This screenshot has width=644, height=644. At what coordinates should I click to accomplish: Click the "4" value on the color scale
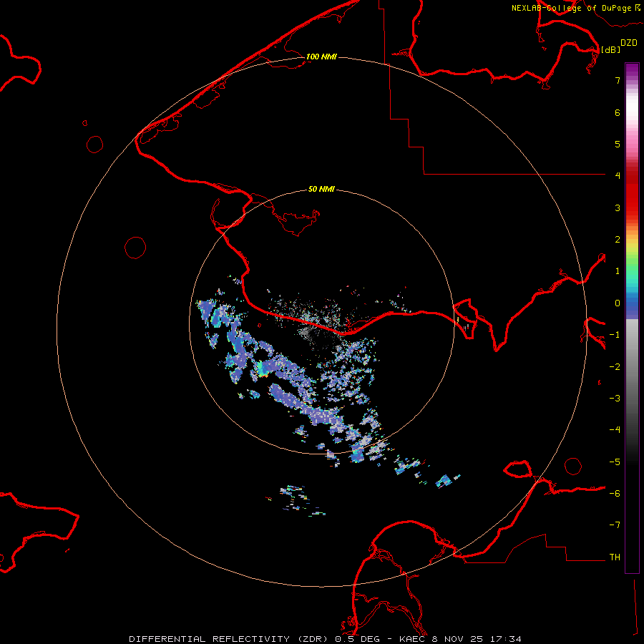point(618,176)
